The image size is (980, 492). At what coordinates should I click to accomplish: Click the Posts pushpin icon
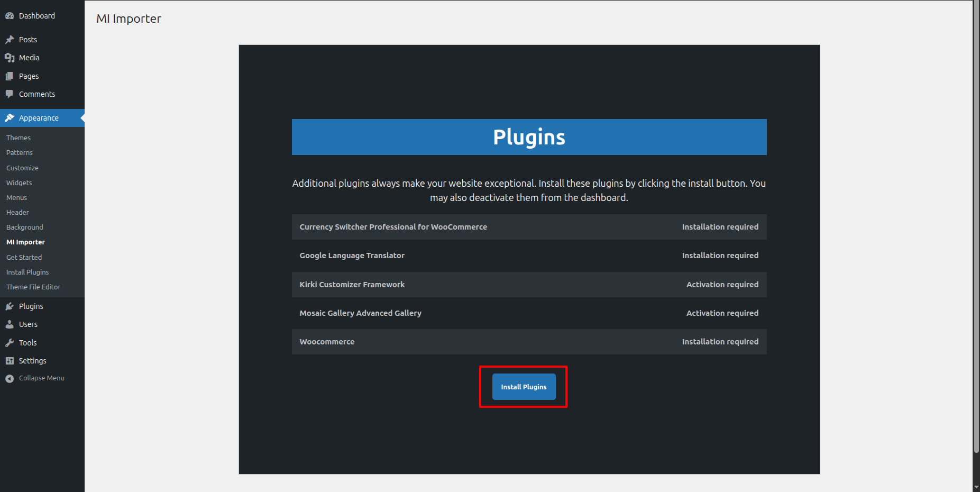coord(10,40)
